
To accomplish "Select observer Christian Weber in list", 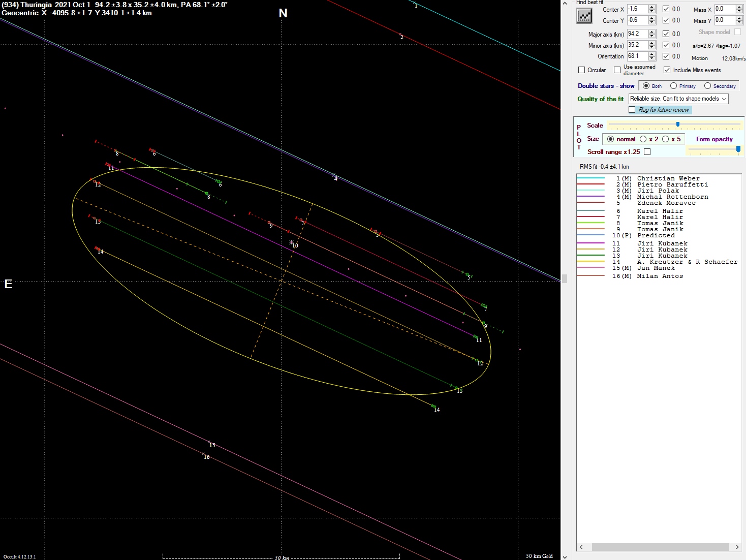I will point(658,178).
